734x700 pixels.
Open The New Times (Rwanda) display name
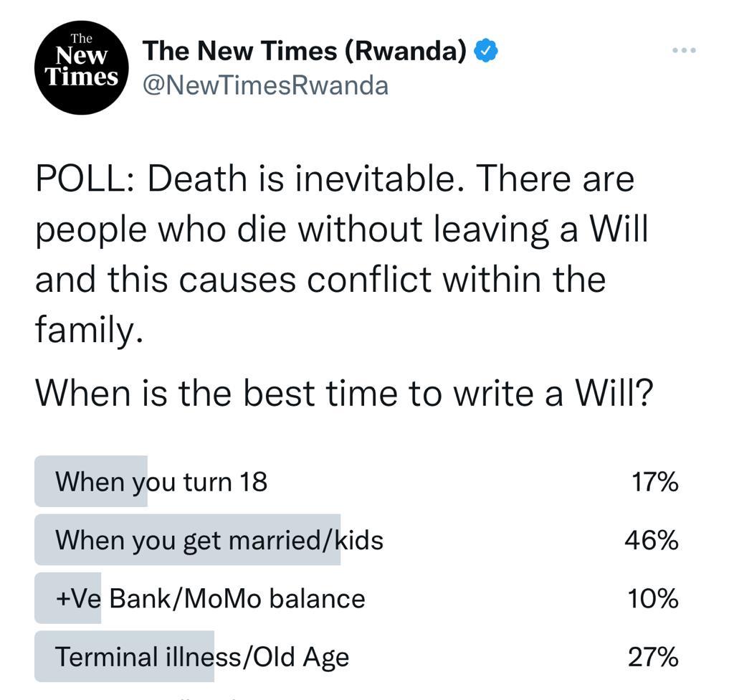305,51
